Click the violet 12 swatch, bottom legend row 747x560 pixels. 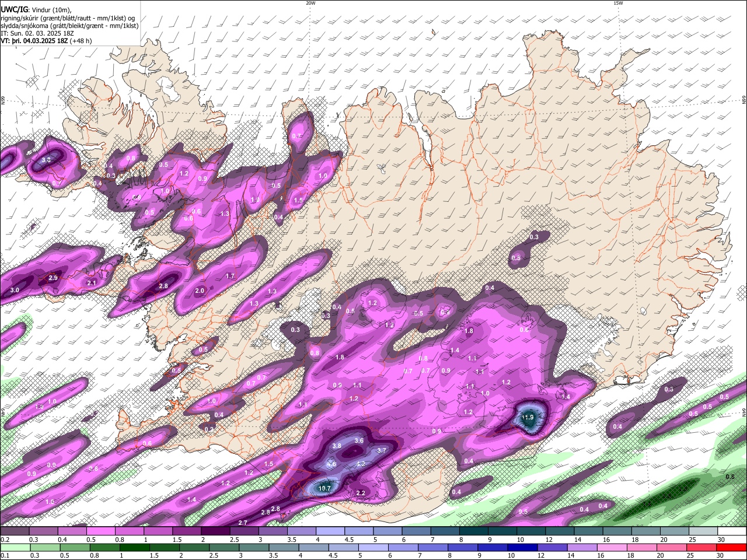(x=552, y=547)
